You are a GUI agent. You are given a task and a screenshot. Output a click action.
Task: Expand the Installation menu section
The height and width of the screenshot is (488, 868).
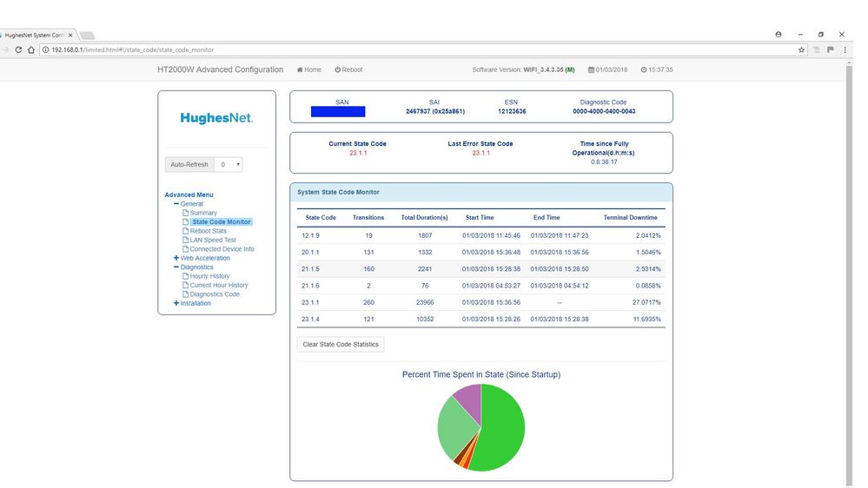176,303
